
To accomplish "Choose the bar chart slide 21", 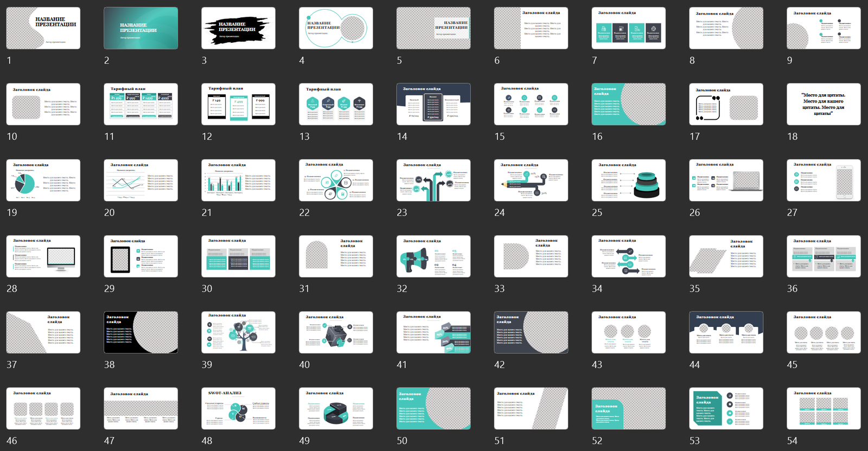I will 238,181.
